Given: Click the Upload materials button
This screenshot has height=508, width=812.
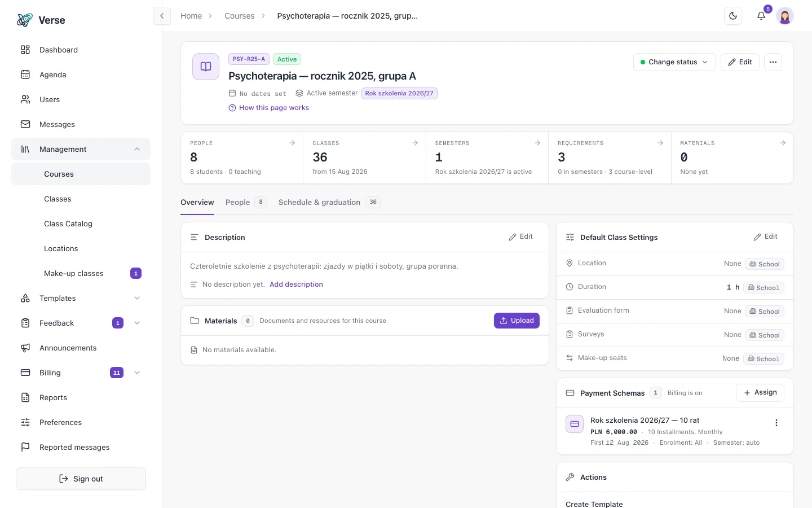Looking at the screenshot, I should 517,321.
